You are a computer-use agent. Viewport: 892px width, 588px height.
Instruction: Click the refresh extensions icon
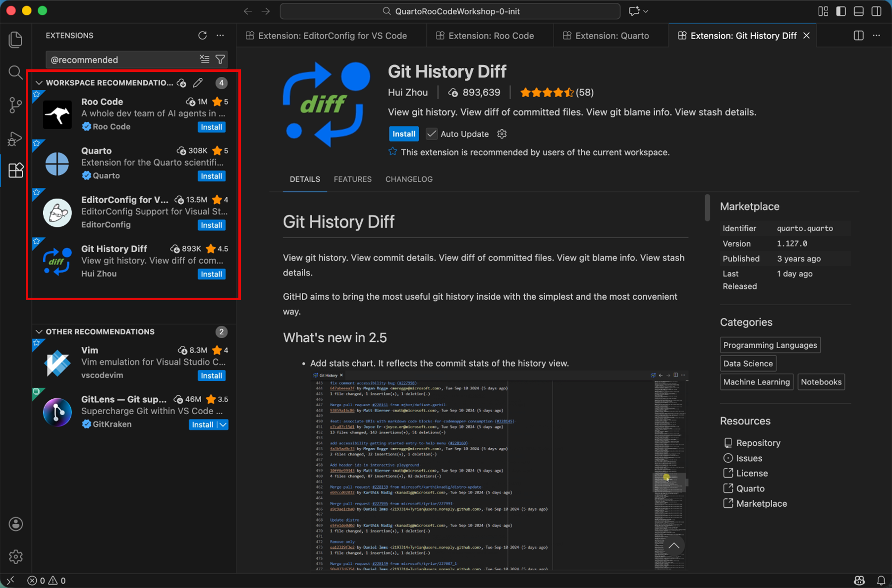point(202,36)
